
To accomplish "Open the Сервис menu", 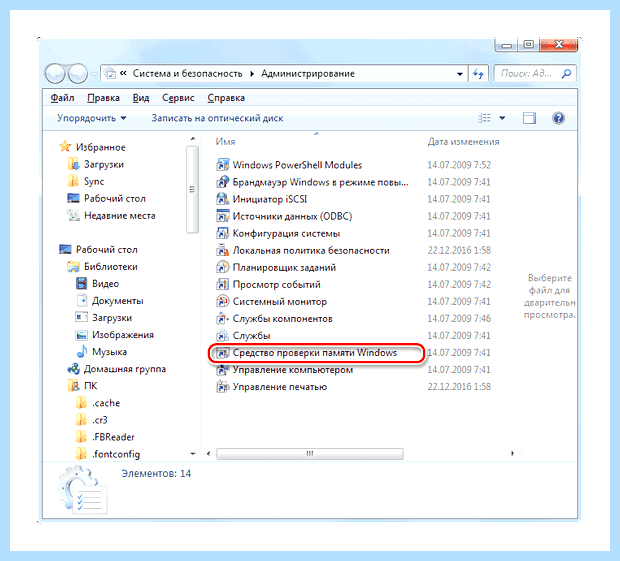I will pos(178,98).
